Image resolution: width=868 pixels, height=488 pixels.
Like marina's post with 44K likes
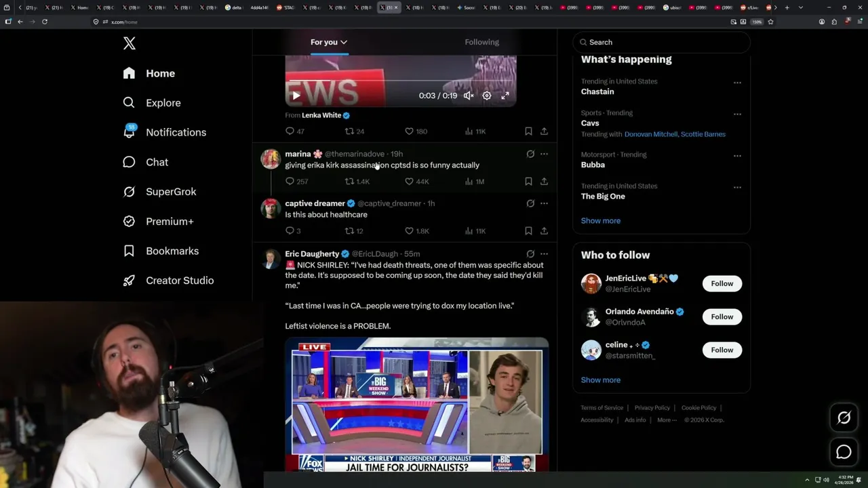[x=417, y=182]
